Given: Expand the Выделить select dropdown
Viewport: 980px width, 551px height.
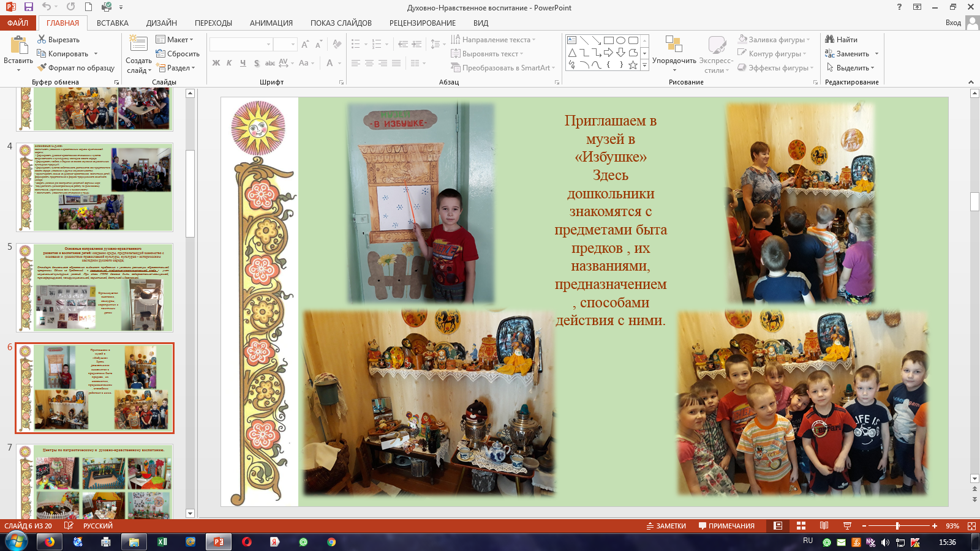Looking at the screenshot, I should point(851,68).
